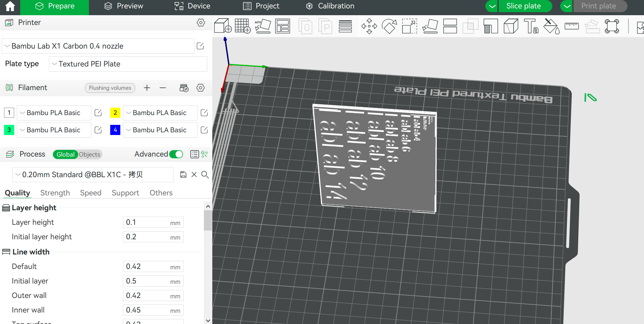Open filament 3 Bambu PLA Basic dropdown
The width and height of the screenshot is (644, 324).
(x=54, y=130)
